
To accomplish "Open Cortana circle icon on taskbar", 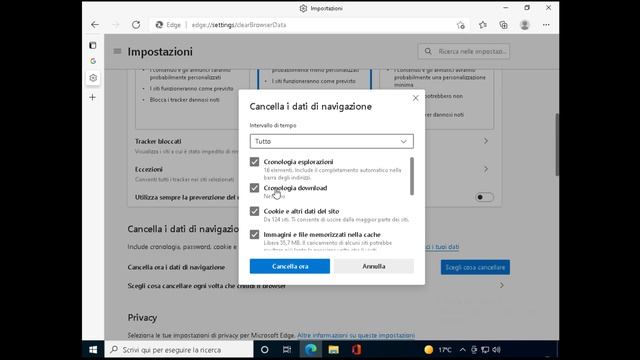I will tap(264, 350).
